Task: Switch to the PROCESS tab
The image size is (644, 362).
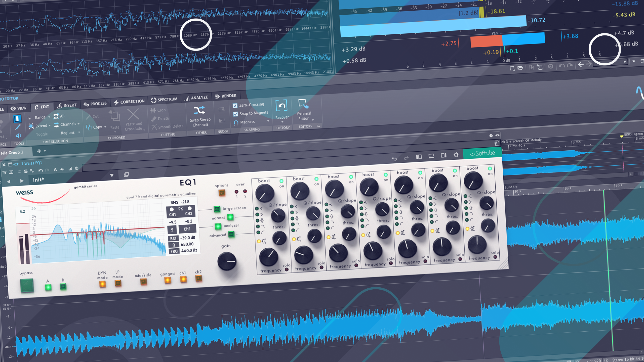Action: (95, 104)
